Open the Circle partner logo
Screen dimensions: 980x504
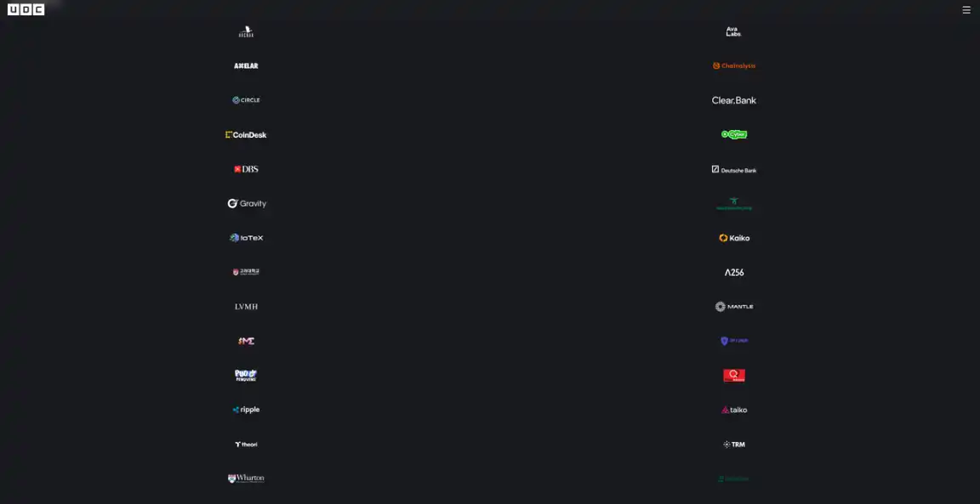point(246,100)
